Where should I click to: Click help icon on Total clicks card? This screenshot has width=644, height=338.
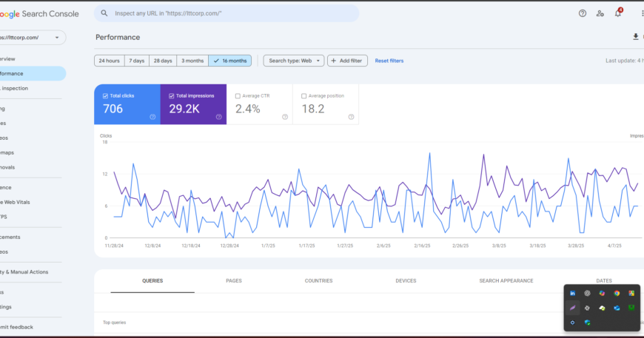click(152, 117)
